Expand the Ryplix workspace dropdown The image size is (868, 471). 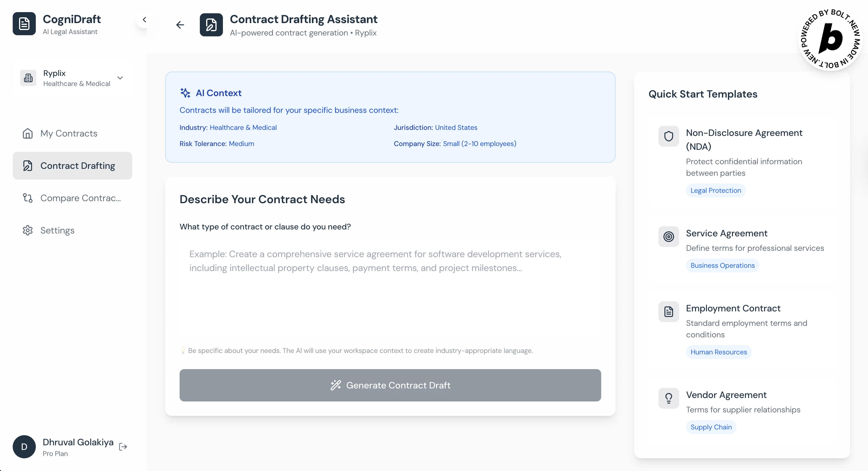(x=120, y=78)
